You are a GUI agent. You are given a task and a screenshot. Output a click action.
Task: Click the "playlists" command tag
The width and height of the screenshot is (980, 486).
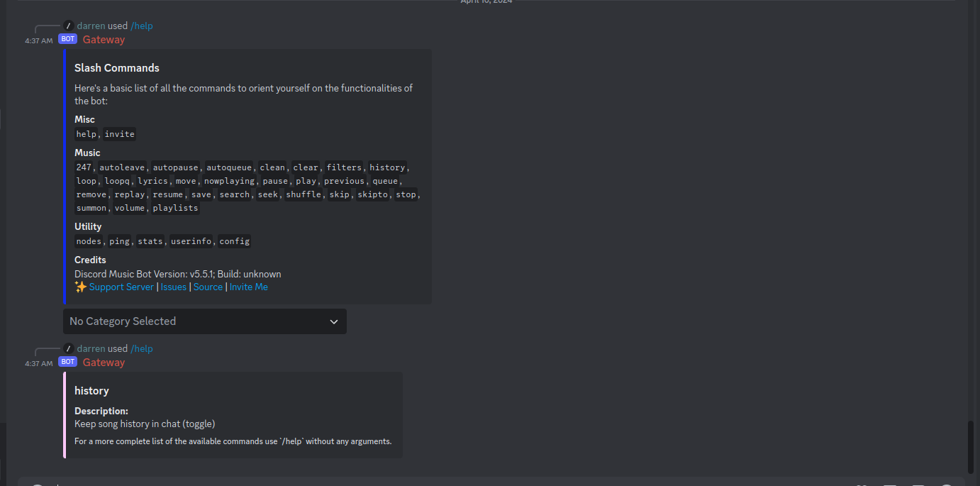[176, 208]
